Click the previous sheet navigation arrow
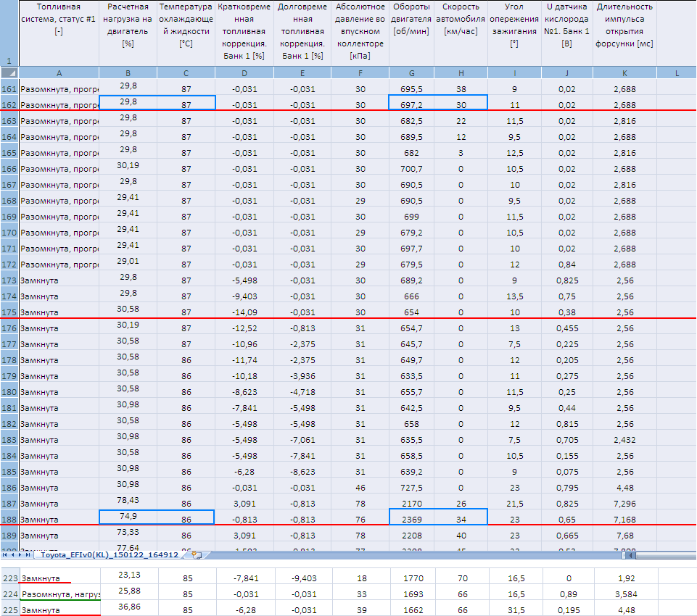This screenshot has height=616, width=697. [x=13, y=555]
